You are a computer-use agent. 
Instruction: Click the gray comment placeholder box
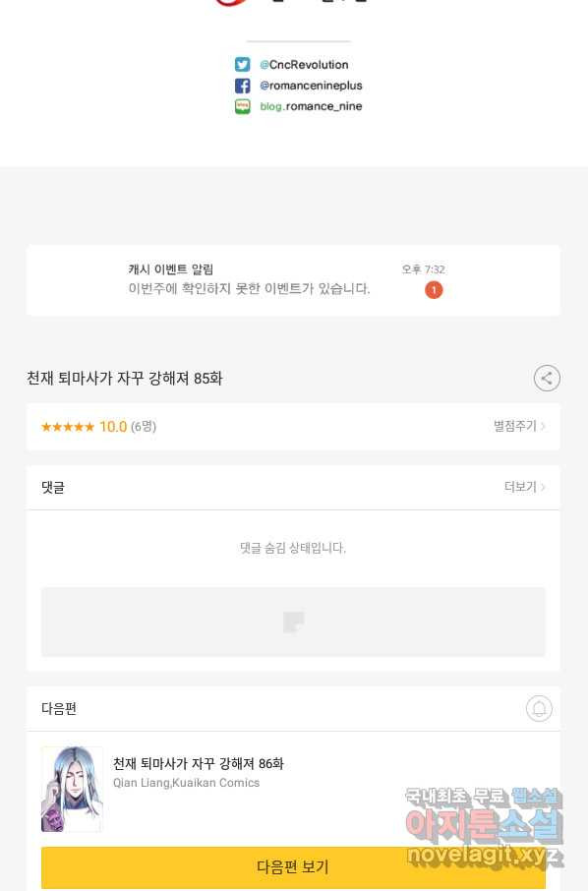point(293,623)
